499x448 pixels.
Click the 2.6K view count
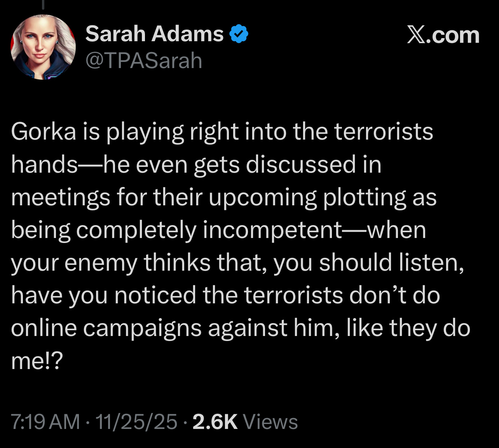point(215,422)
